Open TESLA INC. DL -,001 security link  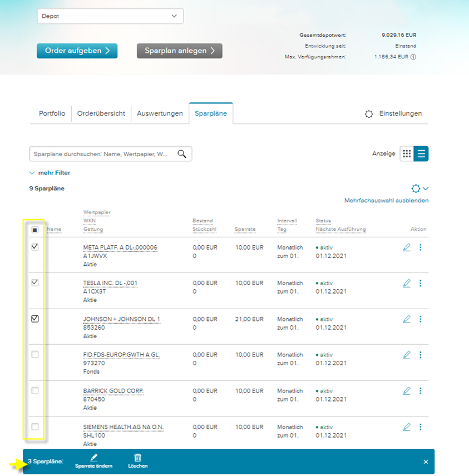[x=110, y=283]
